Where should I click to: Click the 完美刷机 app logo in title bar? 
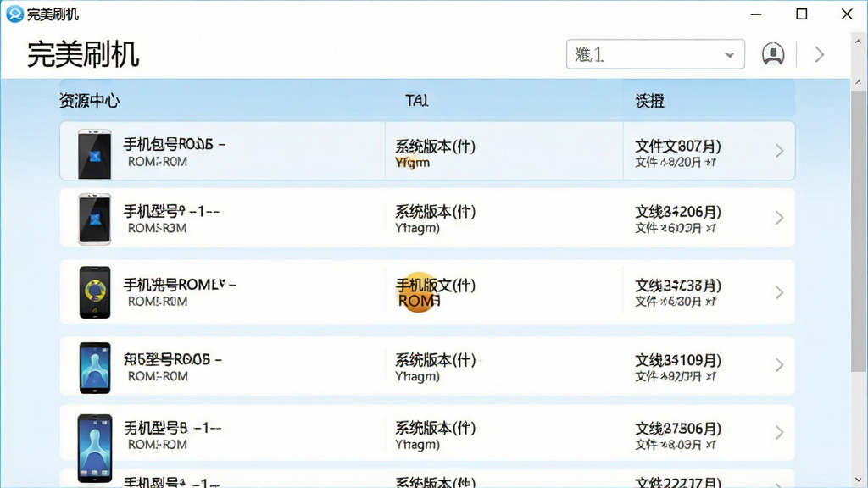pyautogui.click(x=14, y=14)
